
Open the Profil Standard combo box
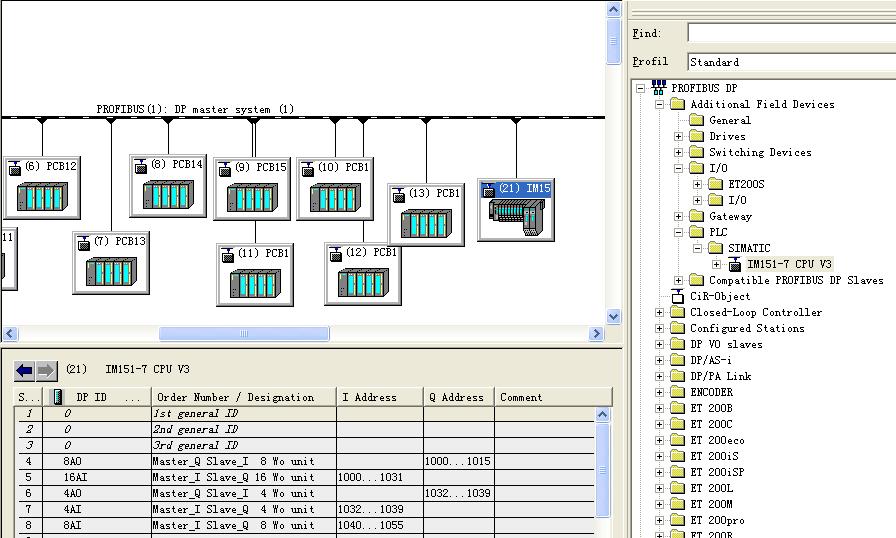pos(791,62)
